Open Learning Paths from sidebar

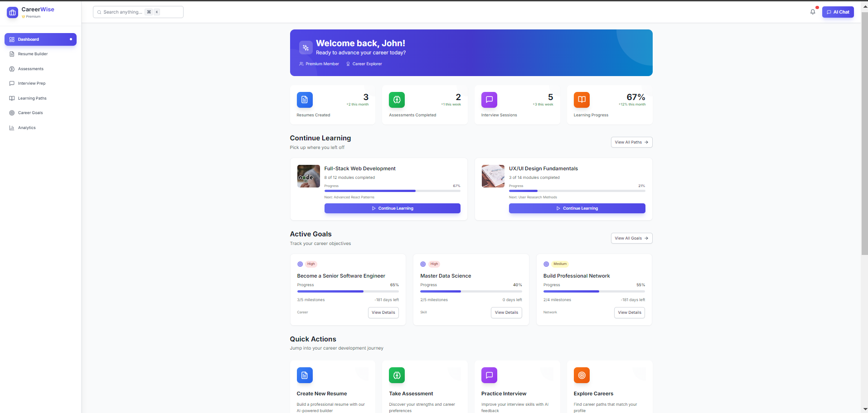[x=40, y=98]
